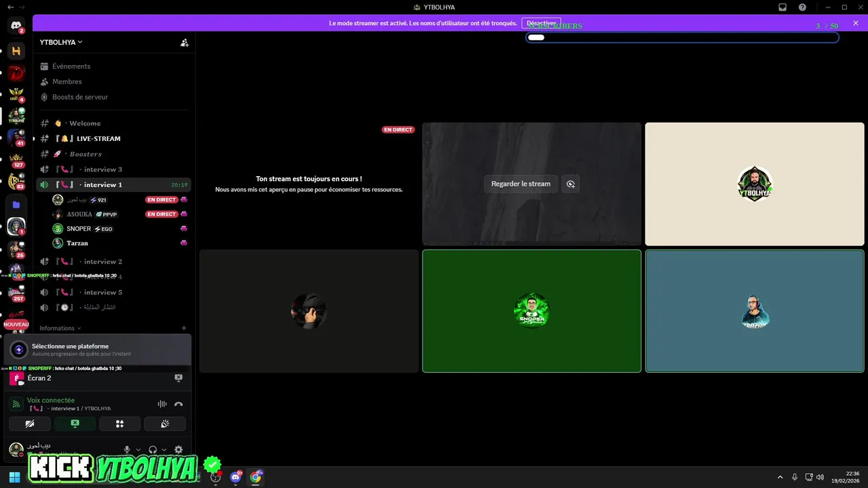Image resolution: width=868 pixels, height=488 pixels.
Task: Open user settings gear
Action: click(178, 449)
